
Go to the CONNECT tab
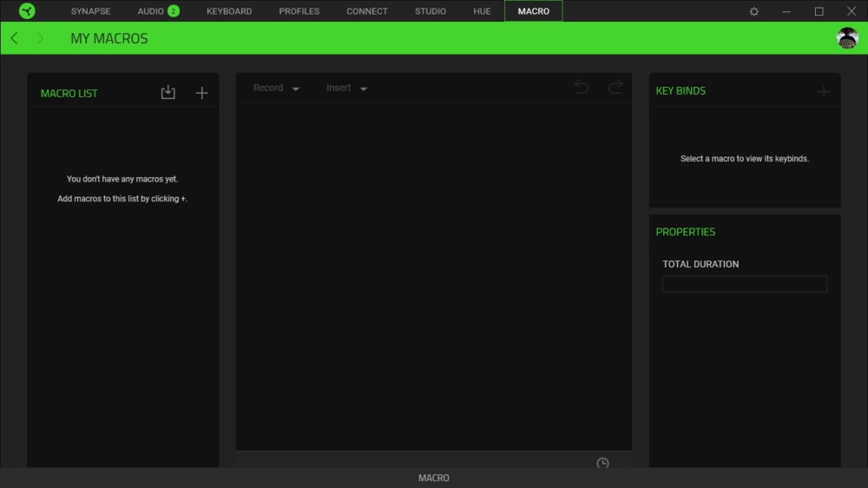pos(367,11)
